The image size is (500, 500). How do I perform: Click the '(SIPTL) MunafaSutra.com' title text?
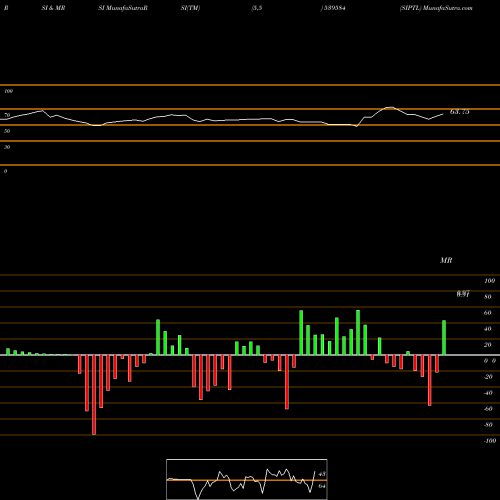pos(436,8)
